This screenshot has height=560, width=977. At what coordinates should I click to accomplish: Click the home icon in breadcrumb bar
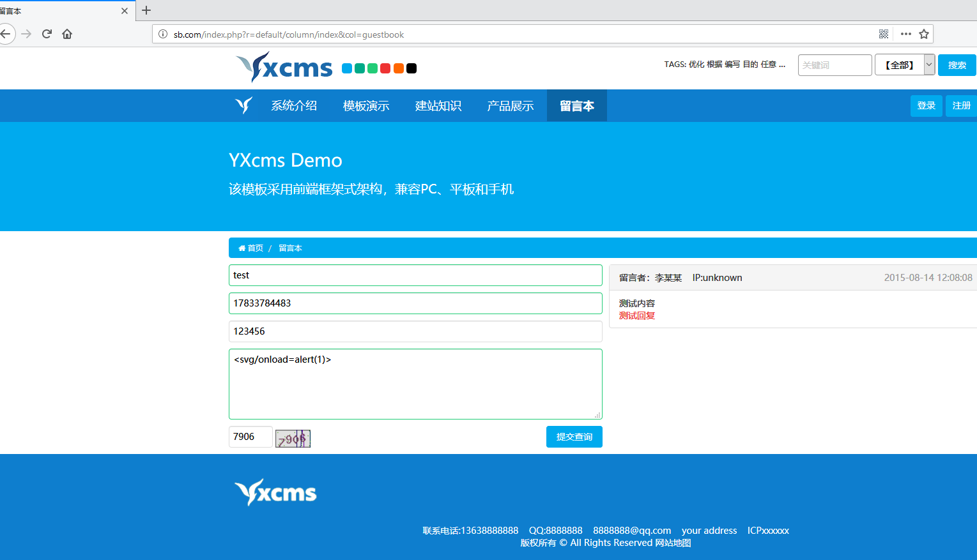point(242,248)
